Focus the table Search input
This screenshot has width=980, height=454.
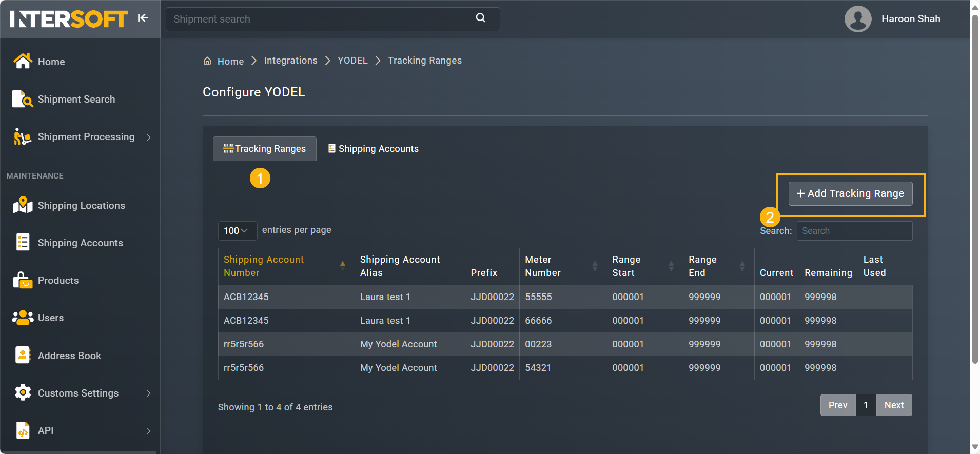(x=855, y=231)
